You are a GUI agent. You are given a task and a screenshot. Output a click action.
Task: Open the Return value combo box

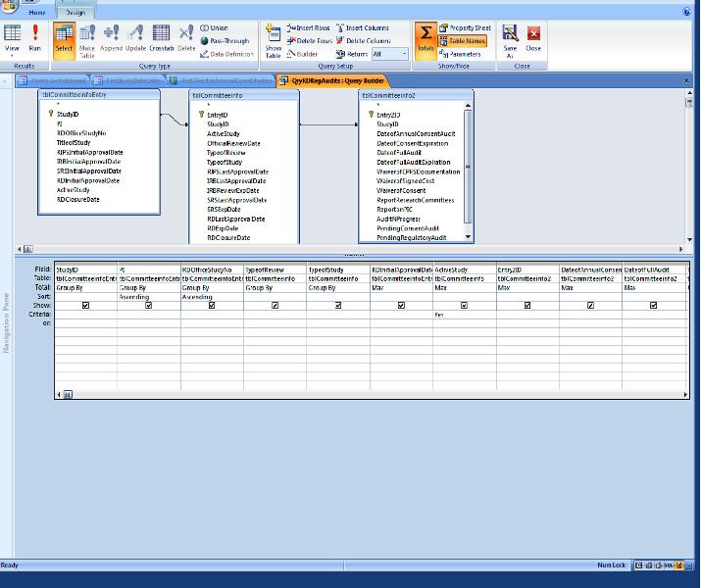[x=390, y=55]
